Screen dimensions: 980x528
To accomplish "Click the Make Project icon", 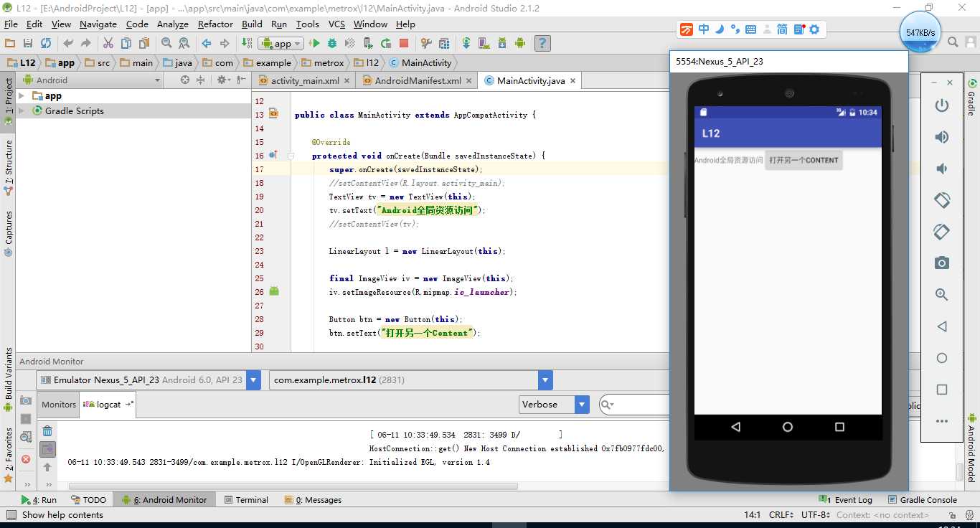I will click(247, 43).
